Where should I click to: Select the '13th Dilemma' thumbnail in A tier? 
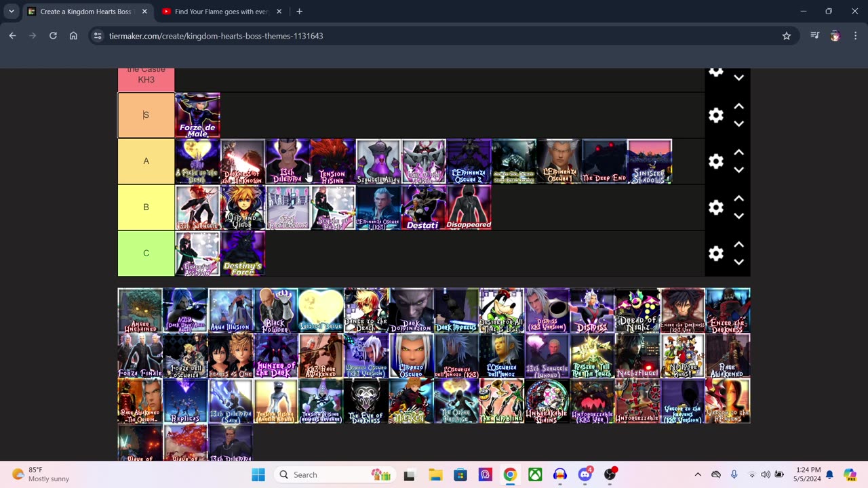[x=288, y=161]
